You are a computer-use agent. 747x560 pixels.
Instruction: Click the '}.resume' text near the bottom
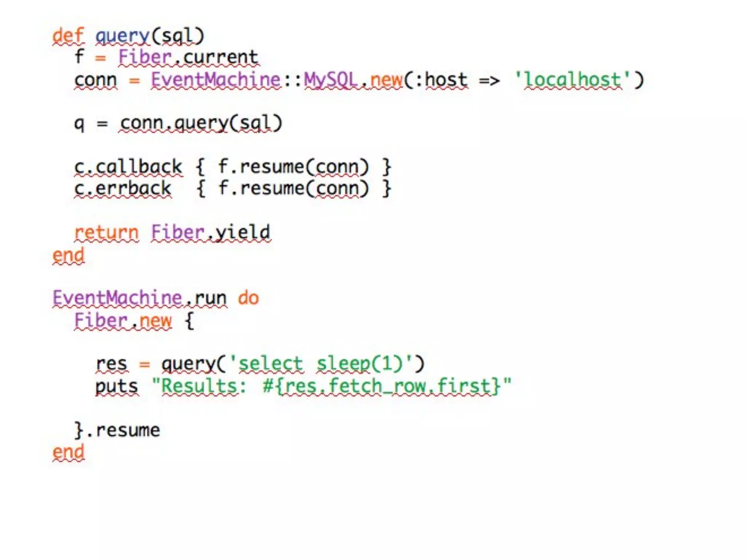(x=117, y=430)
